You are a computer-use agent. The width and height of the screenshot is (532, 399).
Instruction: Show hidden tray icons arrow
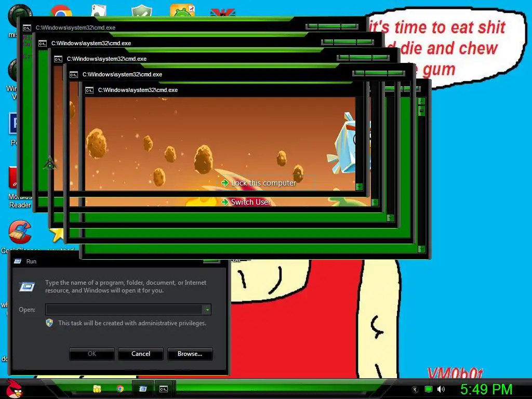coord(415,390)
